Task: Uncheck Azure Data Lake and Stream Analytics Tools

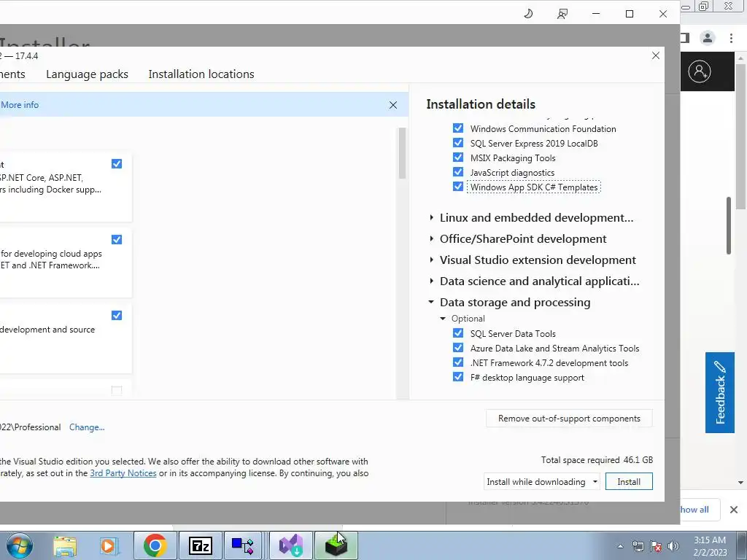Action: 458,348
